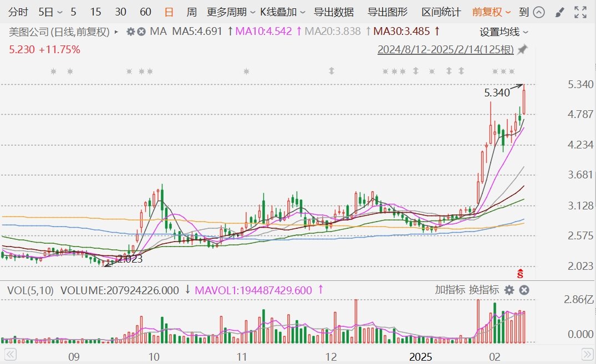The height and width of the screenshot is (364, 596).
Task: Close the VOL indicator panel
Action: (x=524, y=290)
